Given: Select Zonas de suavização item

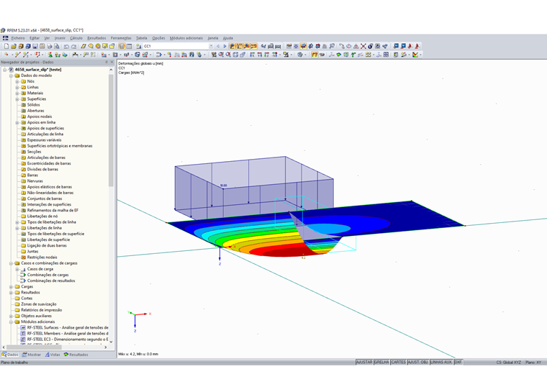Looking at the screenshot, I should click(x=38, y=304).
